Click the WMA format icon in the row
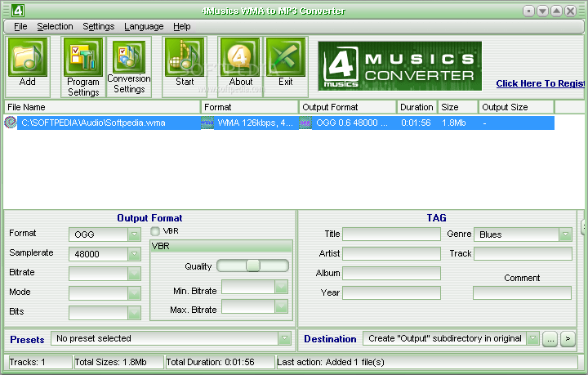This screenshot has height=375, width=588. tap(207, 123)
